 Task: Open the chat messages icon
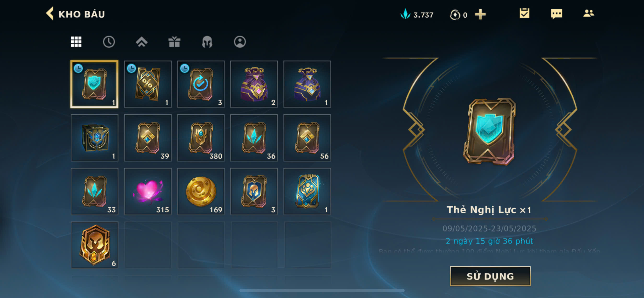coord(557,14)
